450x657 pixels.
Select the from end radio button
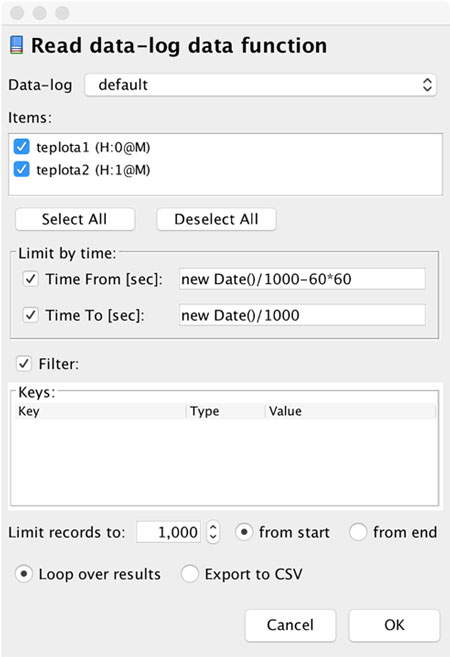[358, 532]
